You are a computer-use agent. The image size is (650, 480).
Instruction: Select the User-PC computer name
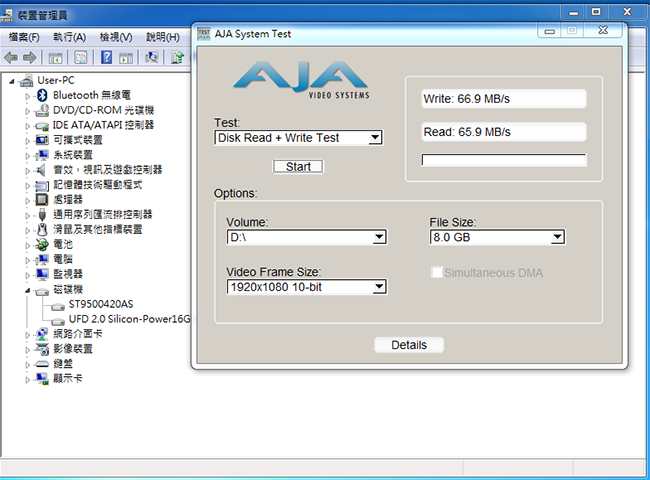click(x=56, y=80)
